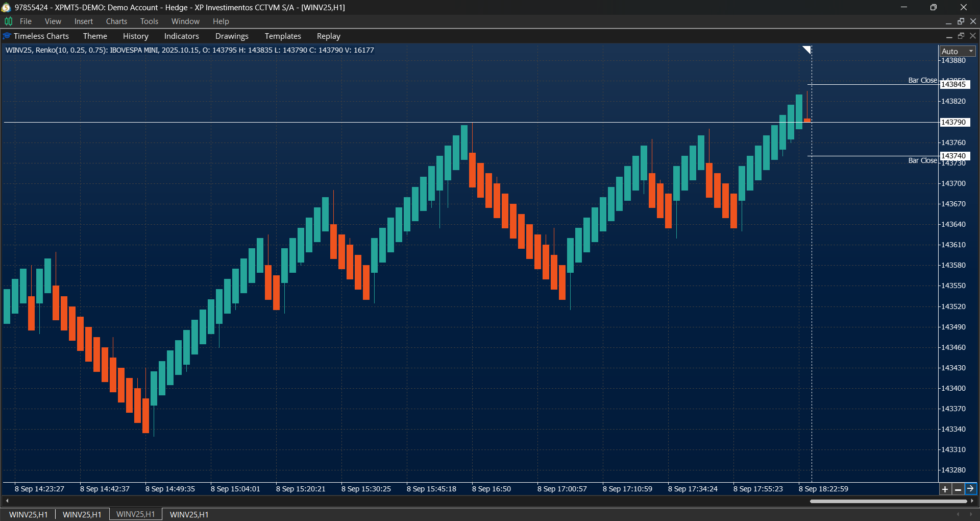
Task: Click the left scroll arrow on the time axis
Action: (7, 501)
